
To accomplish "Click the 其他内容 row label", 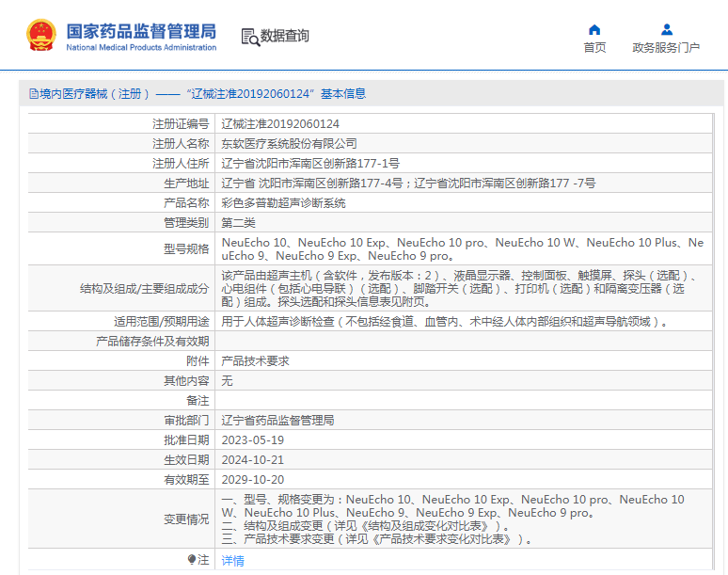I will click(186, 381).
